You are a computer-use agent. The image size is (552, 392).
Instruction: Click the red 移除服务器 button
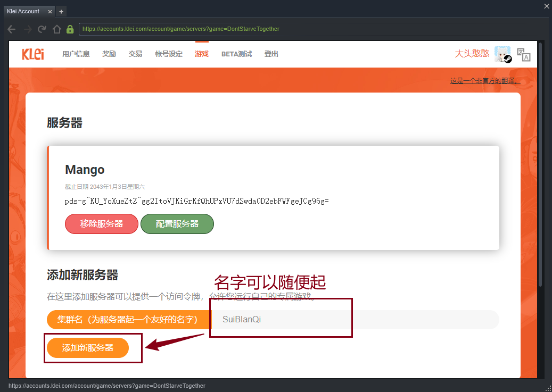tap(101, 224)
